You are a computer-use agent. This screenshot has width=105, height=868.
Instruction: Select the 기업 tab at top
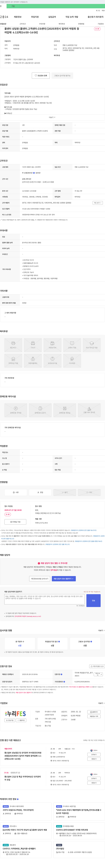pos(13,6)
